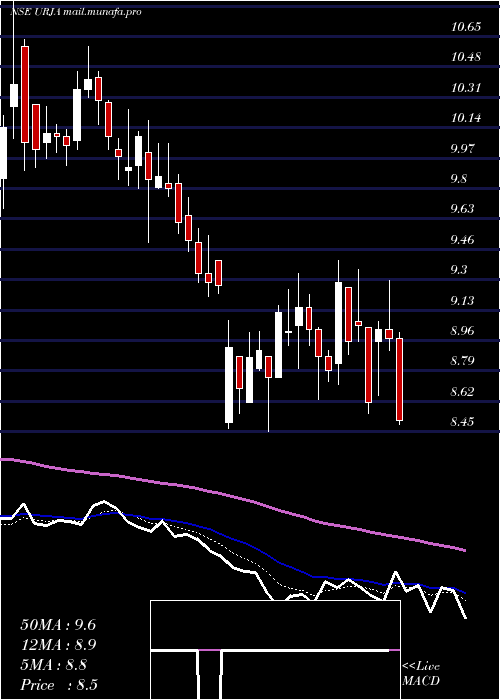Select the 10.48 price axis label

(x=466, y=58)
